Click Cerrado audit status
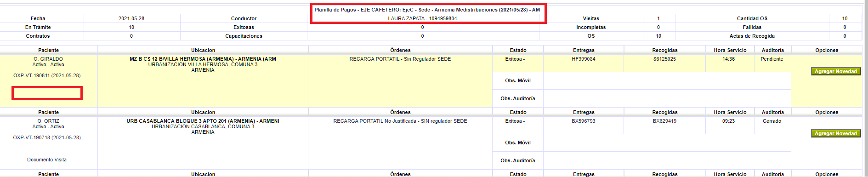Viewport: 868px width, 177px height. [772, 121]
